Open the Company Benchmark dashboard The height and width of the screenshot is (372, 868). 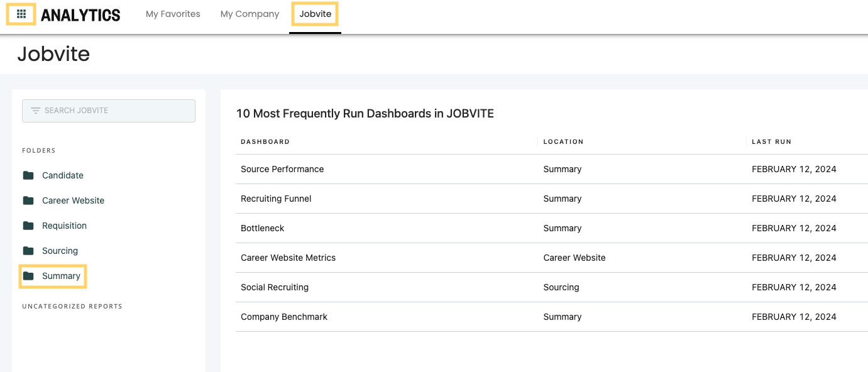[284, 317]
